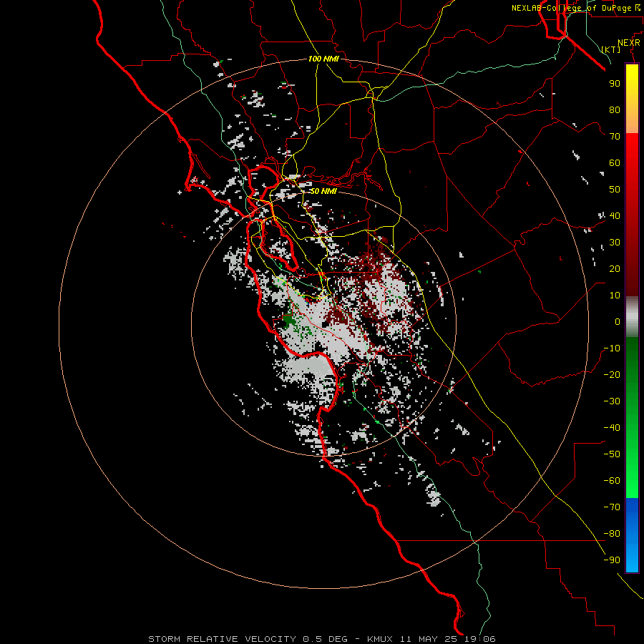Click the STORM RELATIVE VELOCITY product title

click(x=223, y=639)
